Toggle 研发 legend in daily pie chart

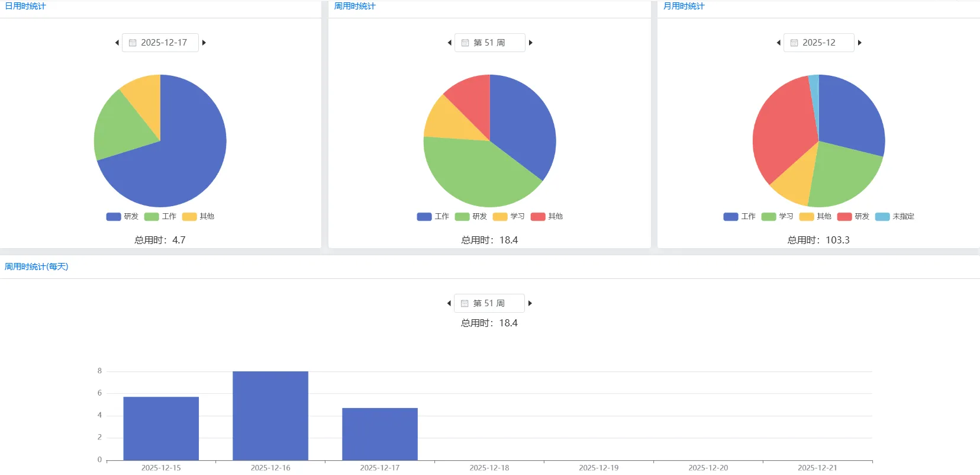tap(122, 217)
